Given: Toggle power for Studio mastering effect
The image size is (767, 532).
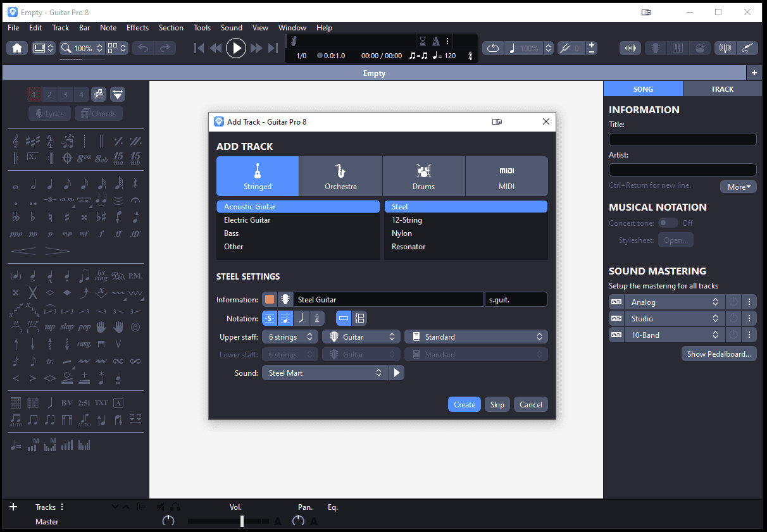Looking at the screenshot, I should [733, 318].
